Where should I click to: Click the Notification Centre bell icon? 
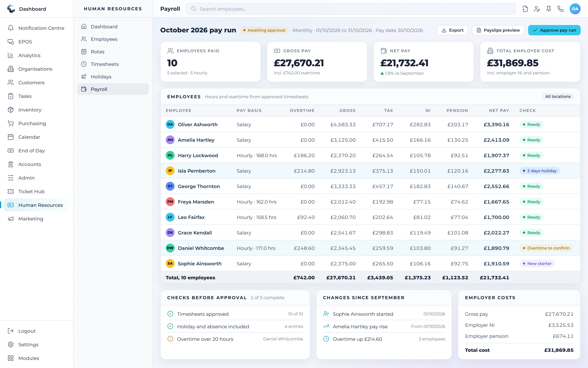[11, 28]
